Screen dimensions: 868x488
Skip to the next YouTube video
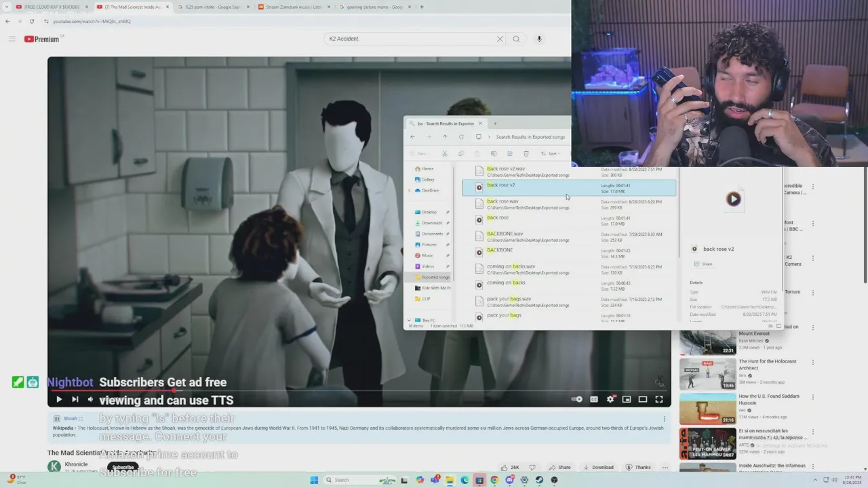pyautogui.click(x=75, y=399)
